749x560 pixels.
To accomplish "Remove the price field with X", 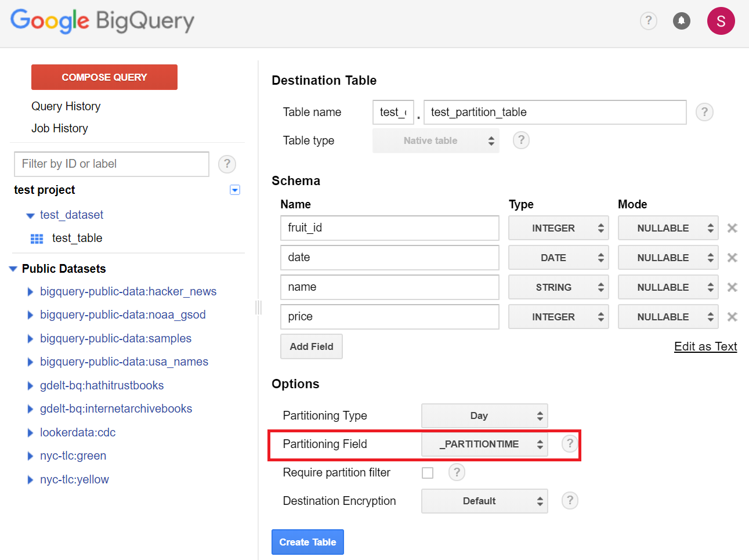I will point(732,317).
